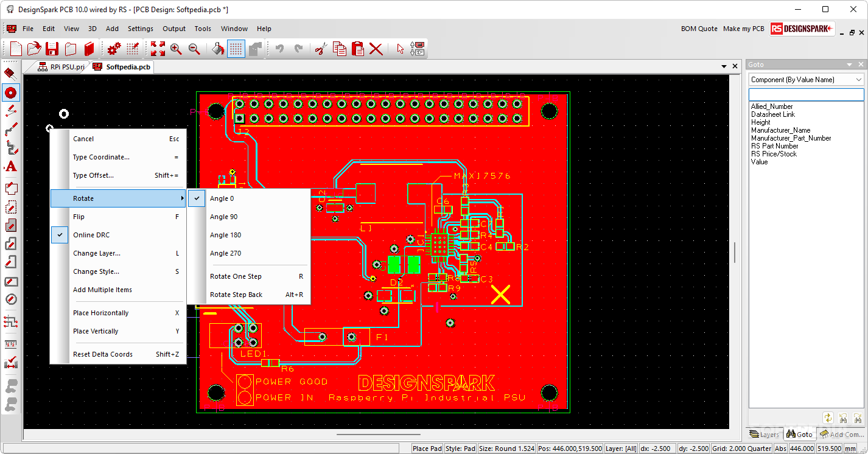Viewport: 868px width, 454px height.
Task: Select the Add Track tool in left toolbar
Action: point(10,129)
